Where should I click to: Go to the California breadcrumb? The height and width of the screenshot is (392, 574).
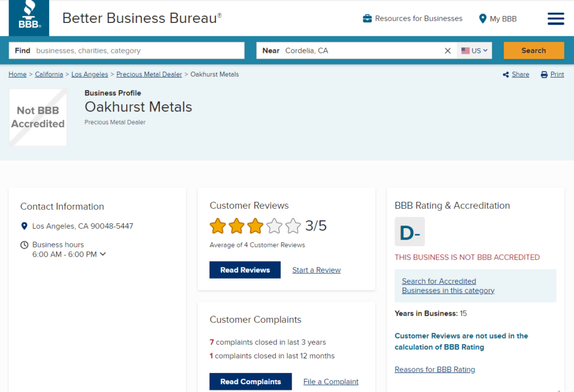(49, 75)
